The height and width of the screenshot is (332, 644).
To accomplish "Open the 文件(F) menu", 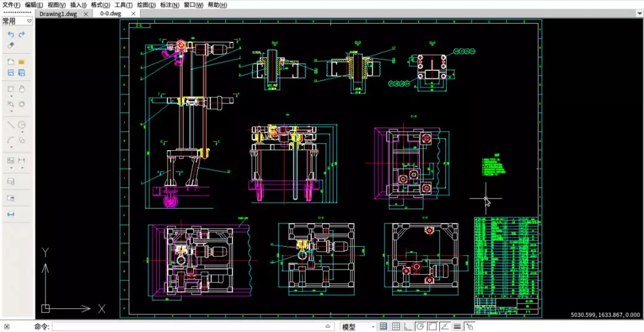I will point(11,5).
